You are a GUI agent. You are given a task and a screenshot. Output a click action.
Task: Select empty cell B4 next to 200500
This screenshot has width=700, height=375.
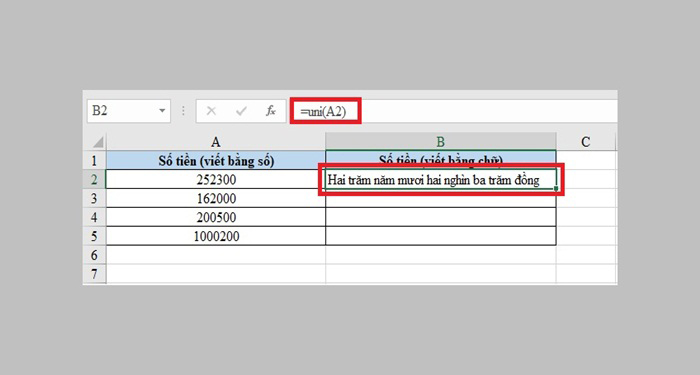tap(441, 217)
